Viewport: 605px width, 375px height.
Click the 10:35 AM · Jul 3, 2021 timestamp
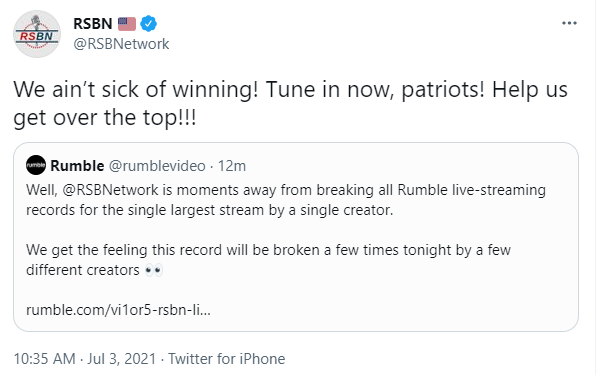tap(84, 359)
